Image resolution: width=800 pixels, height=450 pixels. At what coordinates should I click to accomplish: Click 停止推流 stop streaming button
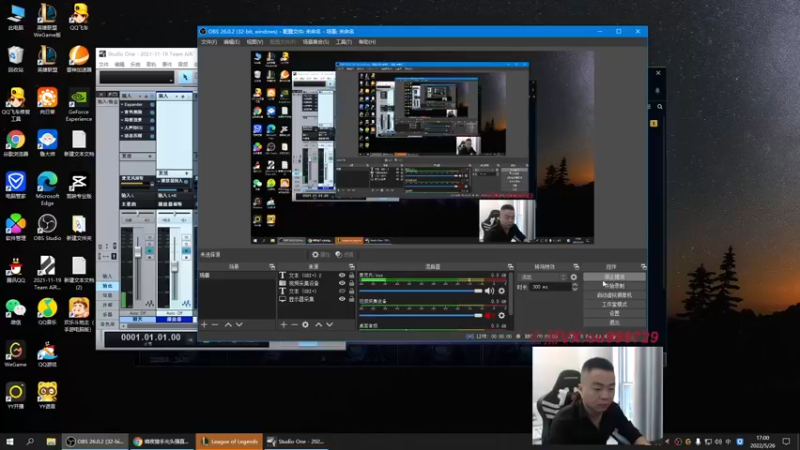coord(614,277)
